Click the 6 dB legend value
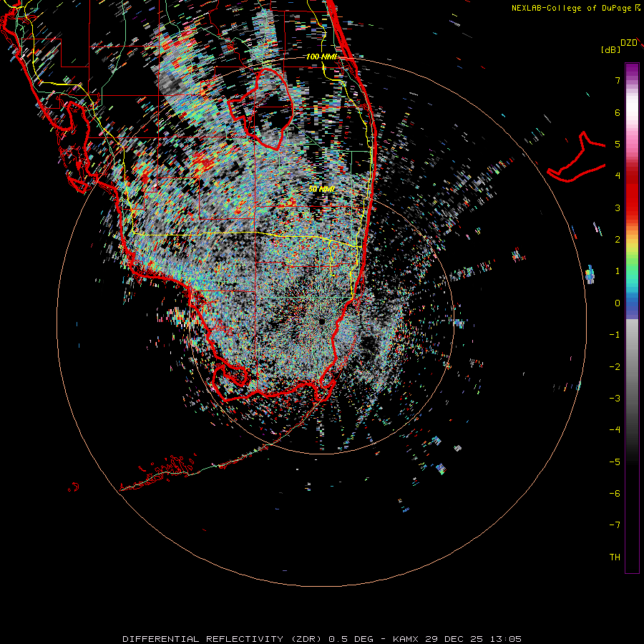Image resolution: width=644 pixels, height=644 pixels. tap(618, 112)
